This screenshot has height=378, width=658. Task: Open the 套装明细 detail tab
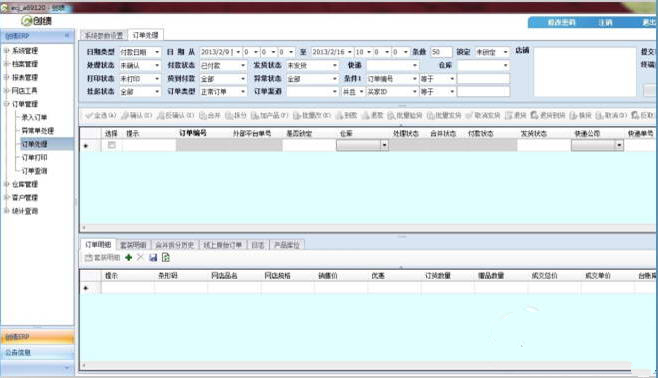(133, 245)
